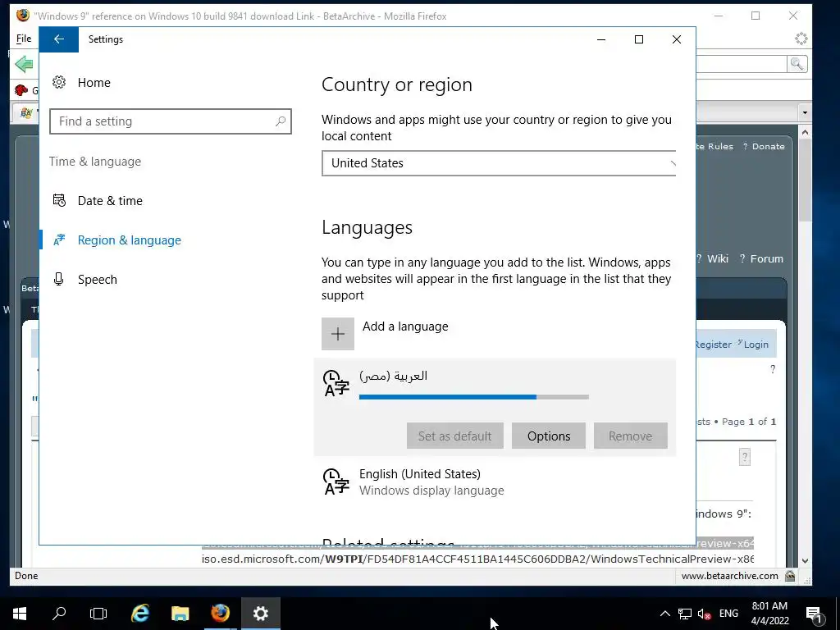The height and width of the screenshot is (630, 840).
Task: Open language Options button
Action: point(549,436)
